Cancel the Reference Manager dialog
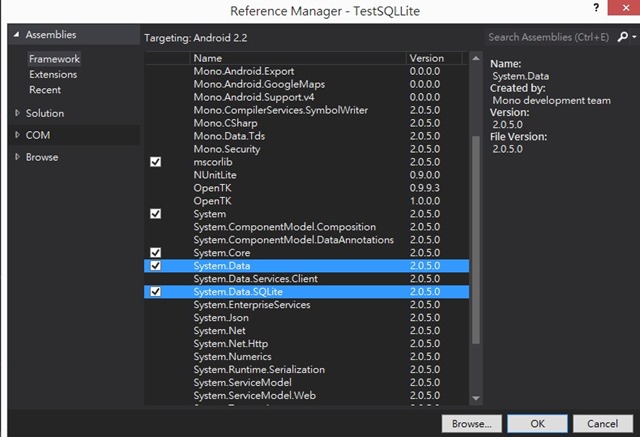Image resolution: width=640 pixels, height=437 pixels. click(x=602, y=424)
